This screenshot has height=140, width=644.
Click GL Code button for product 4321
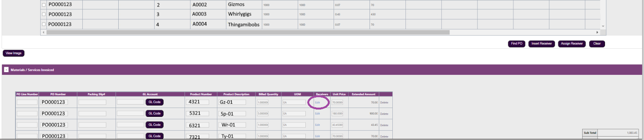(154, 102)
